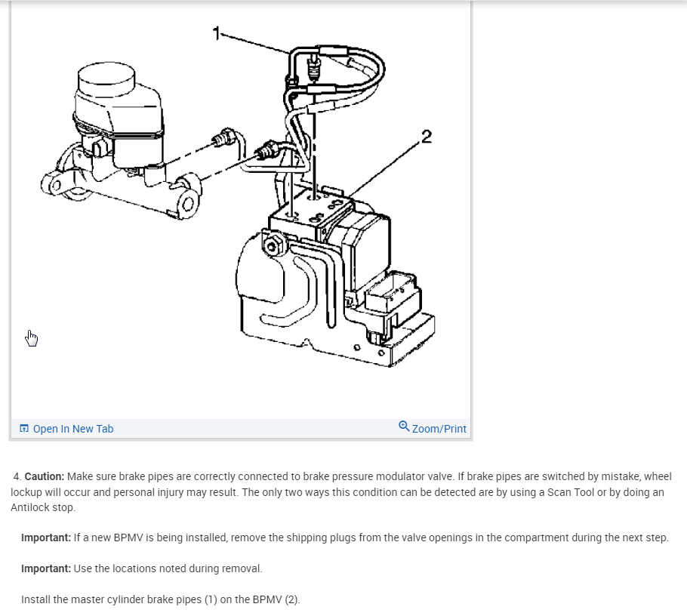Viewport: 687px width, 616px height.
Task: Click the Zoom/Print magnifier icon
Action: point(404,426)
